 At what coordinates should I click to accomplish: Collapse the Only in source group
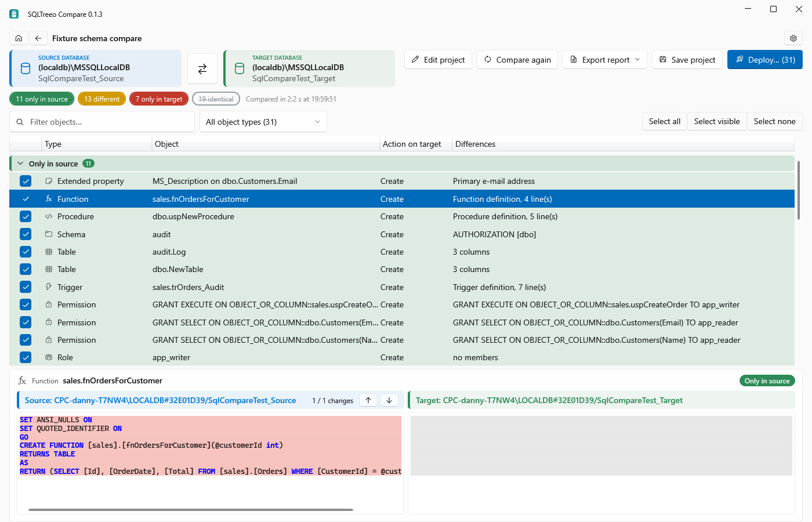point(20,164)
